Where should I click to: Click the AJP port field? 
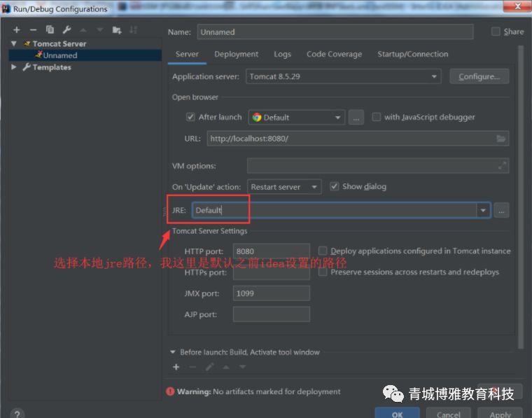[272, 314]
